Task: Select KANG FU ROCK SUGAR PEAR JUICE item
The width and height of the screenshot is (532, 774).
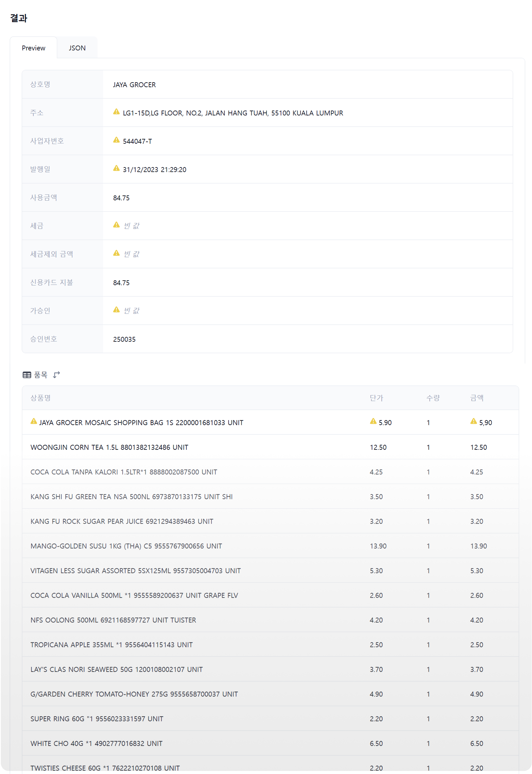Action: pyautogui.click(x=122, y=521)
